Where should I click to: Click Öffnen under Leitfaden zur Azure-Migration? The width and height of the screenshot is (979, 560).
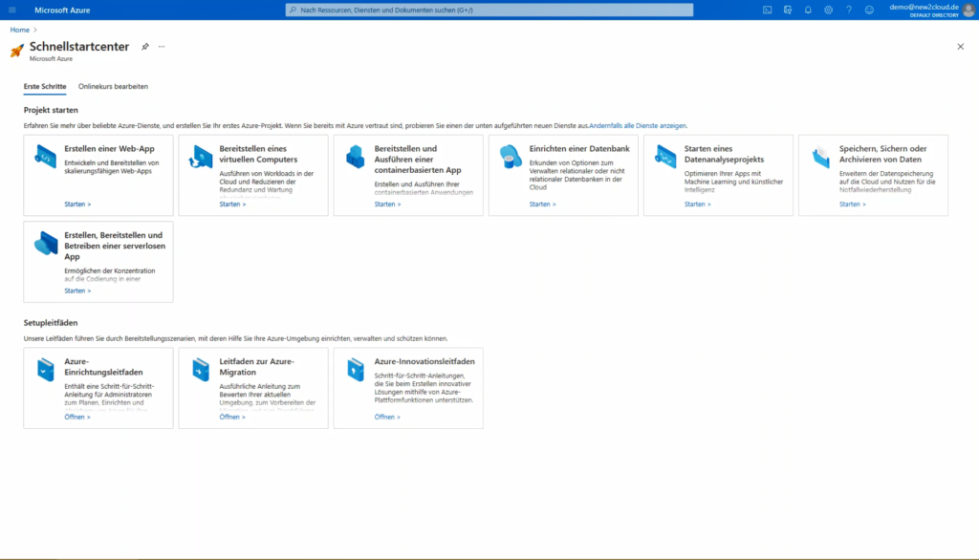pos(232,417)
